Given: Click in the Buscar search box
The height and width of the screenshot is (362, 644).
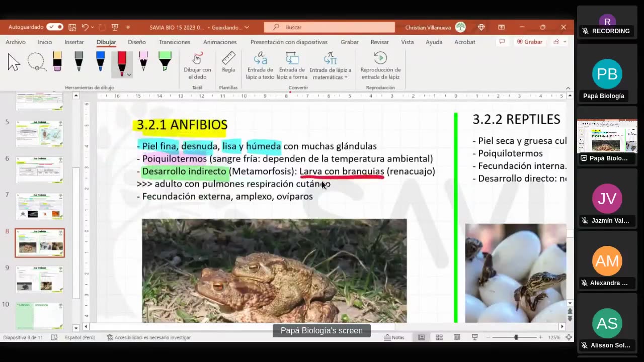Looking at the screenshot, I should [x=330, y=27].
